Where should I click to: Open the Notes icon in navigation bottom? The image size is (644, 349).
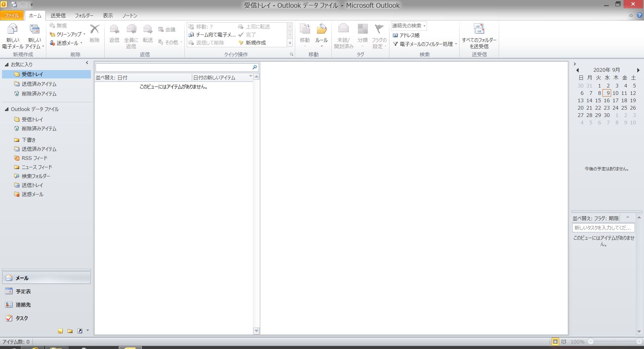tap(60, 331)
